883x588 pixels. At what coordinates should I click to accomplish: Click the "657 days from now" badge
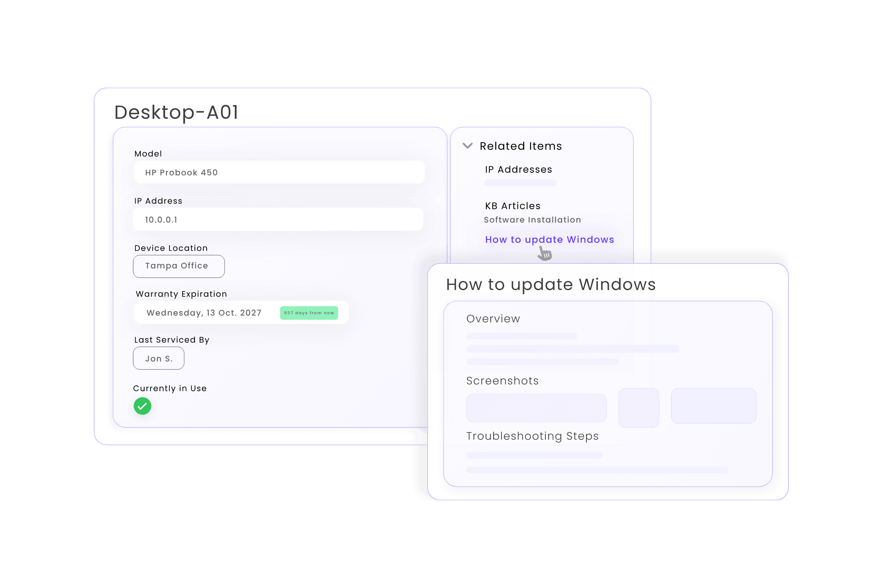click(x=309, y=312)
